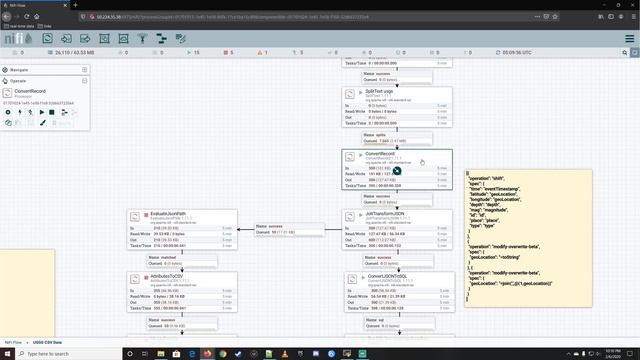Select the ConvertJSONToSQL processor
The image size is (640, 360).
point(400,292)
